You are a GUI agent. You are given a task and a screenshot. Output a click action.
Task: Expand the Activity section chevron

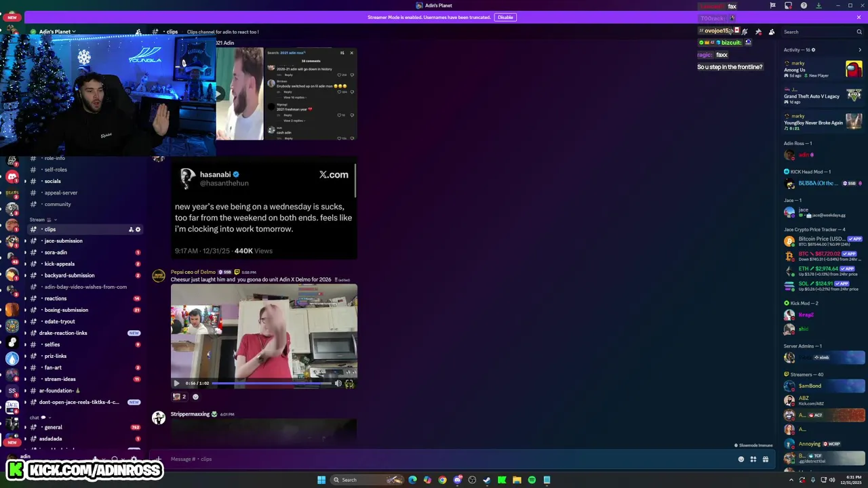point(860,50)
